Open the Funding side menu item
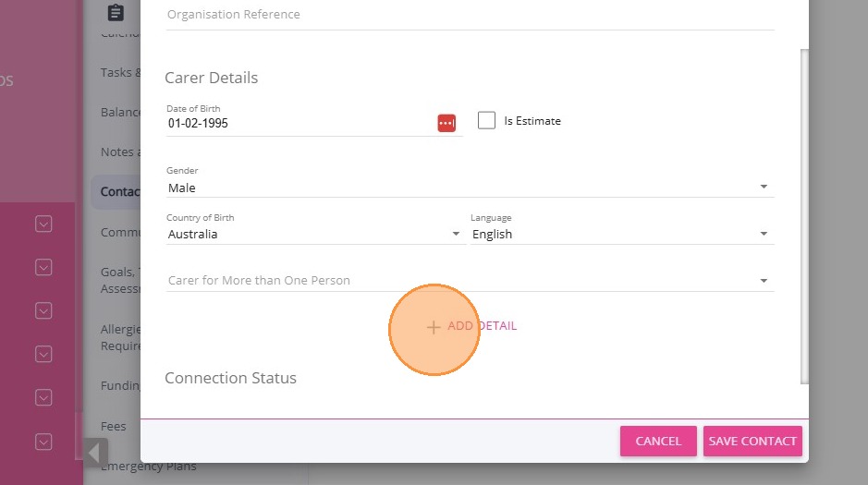The height and width of the screenshot is (485, 868). point(120,385)
